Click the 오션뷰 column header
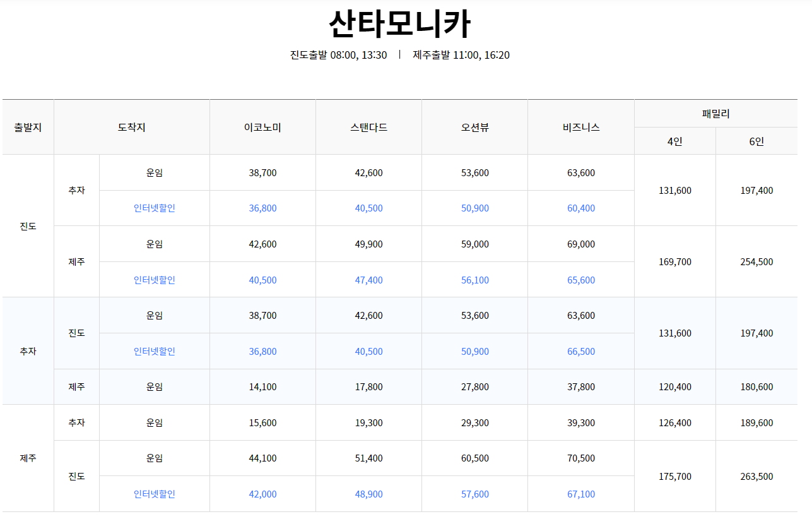Viewport: 812px width, 519px height. [x=475, y=127]
